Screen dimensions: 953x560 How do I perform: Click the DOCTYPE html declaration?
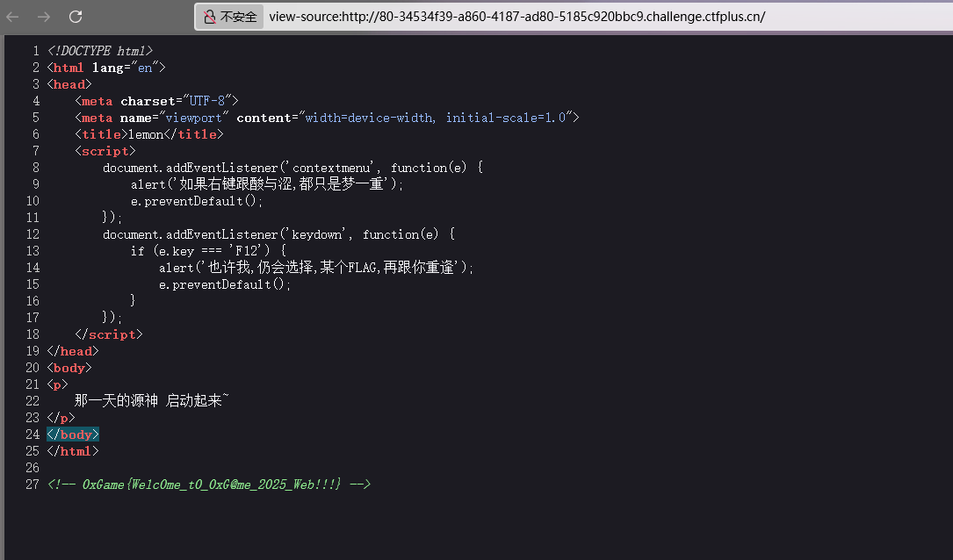pos(100,50)
